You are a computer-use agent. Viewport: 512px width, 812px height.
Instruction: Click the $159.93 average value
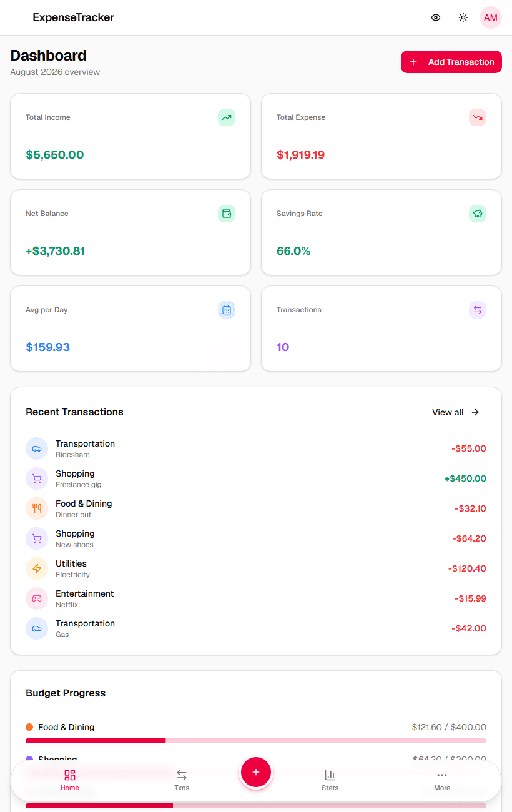click(48, 347)
